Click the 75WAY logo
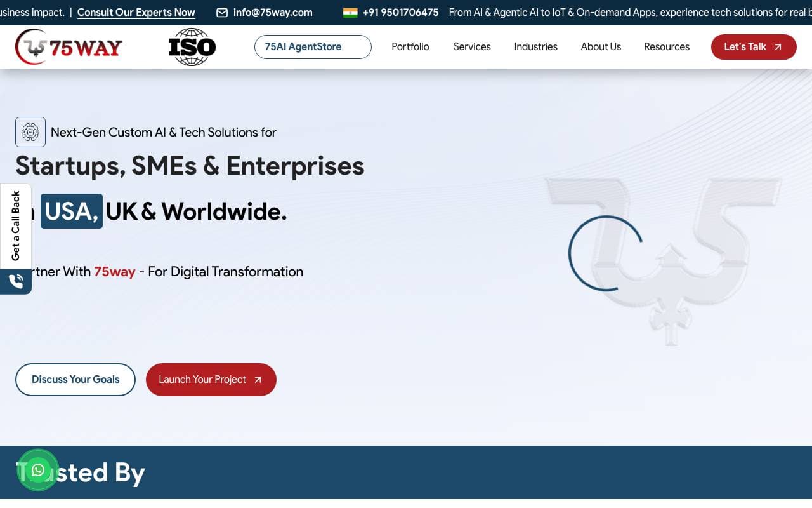 69,47
